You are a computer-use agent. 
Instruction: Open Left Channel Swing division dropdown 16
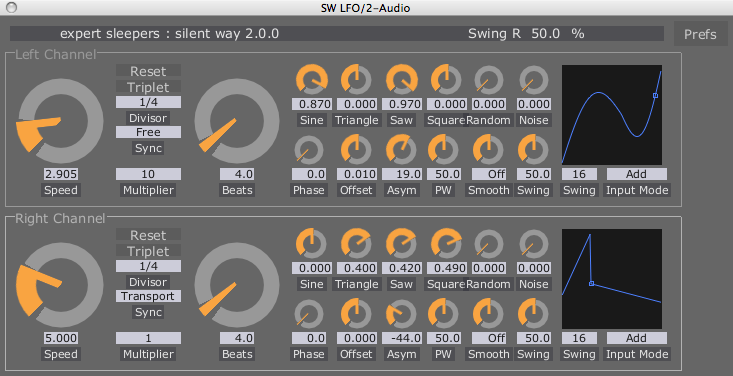pos(579,174)
